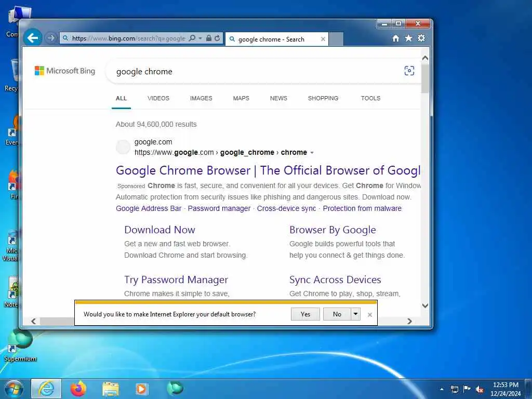Screen dimensions: 532x399
Task: Open Bing visual search camera icon
Action: coord(409,71)
